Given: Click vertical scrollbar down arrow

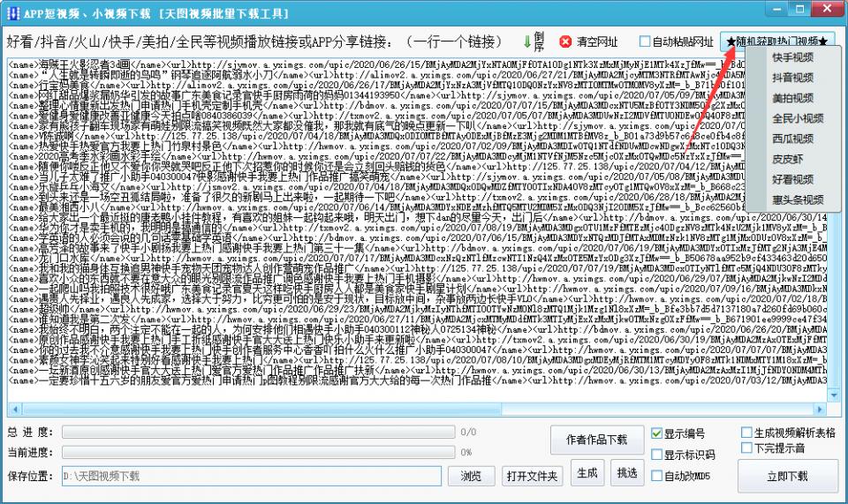Looking at the screenshot, I should pos(833,396).
